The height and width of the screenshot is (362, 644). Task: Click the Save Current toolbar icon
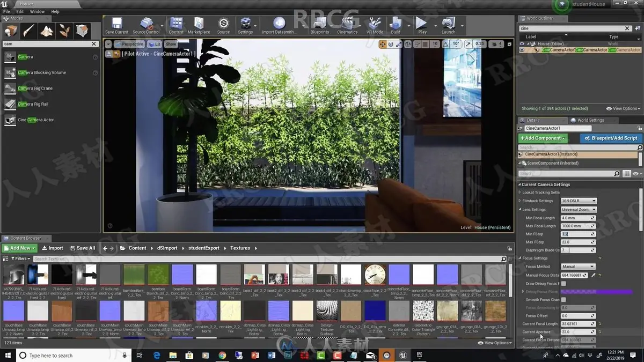tap(116, 25)
